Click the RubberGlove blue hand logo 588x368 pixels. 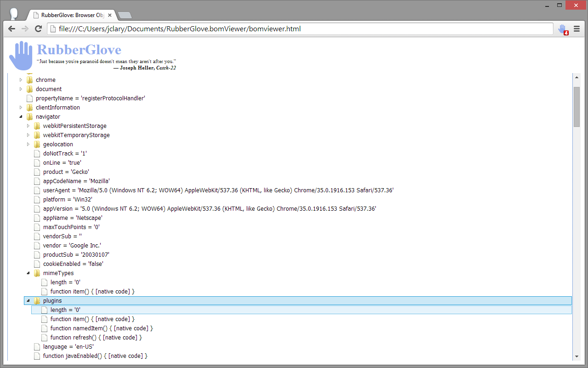[21, 56]
